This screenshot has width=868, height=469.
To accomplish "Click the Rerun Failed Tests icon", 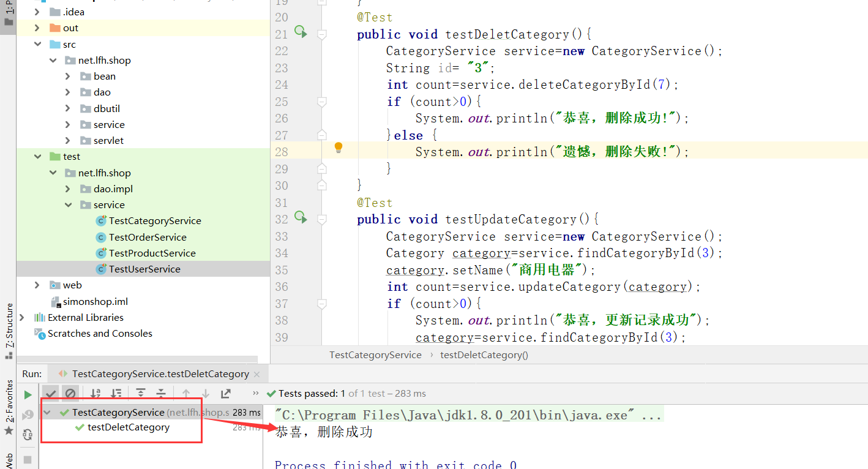I will 28,415.
